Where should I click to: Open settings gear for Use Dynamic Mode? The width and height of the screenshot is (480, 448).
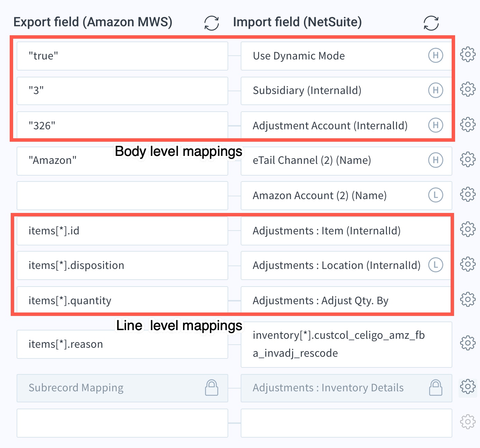click(x=468, y=55)
